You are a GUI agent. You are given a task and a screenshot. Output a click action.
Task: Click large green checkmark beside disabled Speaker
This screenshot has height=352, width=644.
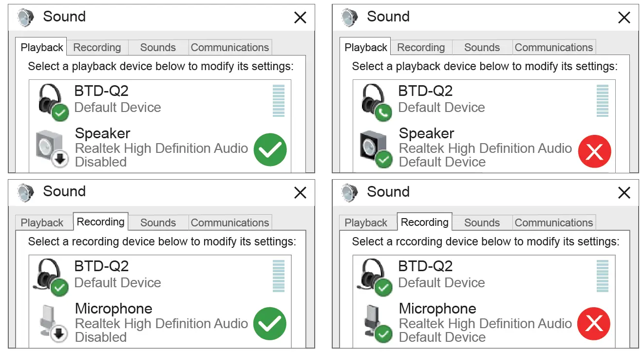pos(270,149)
